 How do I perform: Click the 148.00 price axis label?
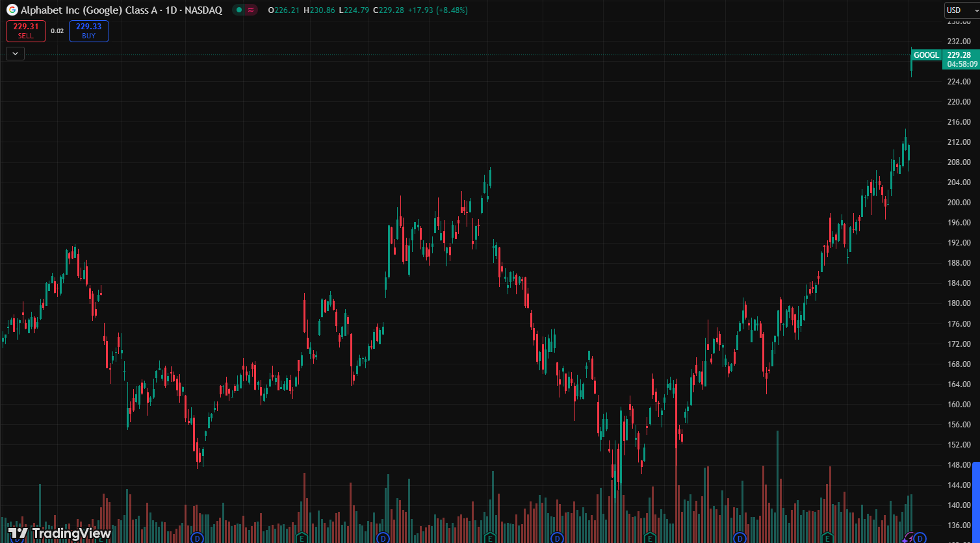[x=959, y=465]
